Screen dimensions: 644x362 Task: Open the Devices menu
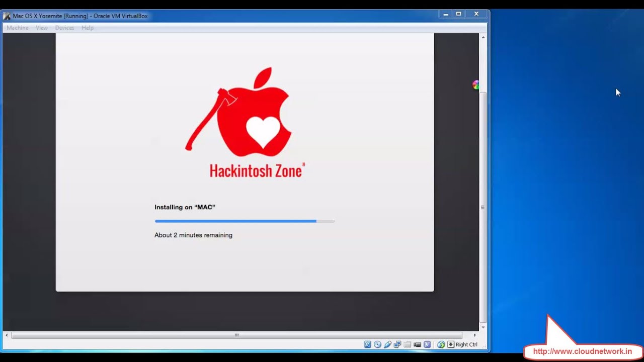64,28
